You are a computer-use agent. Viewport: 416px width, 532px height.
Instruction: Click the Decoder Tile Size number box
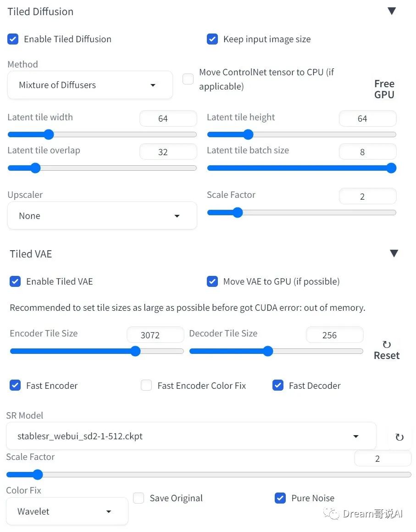click(335, 335)
